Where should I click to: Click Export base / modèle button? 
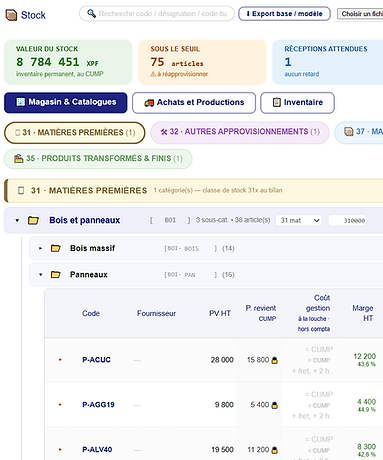[284, 14]
